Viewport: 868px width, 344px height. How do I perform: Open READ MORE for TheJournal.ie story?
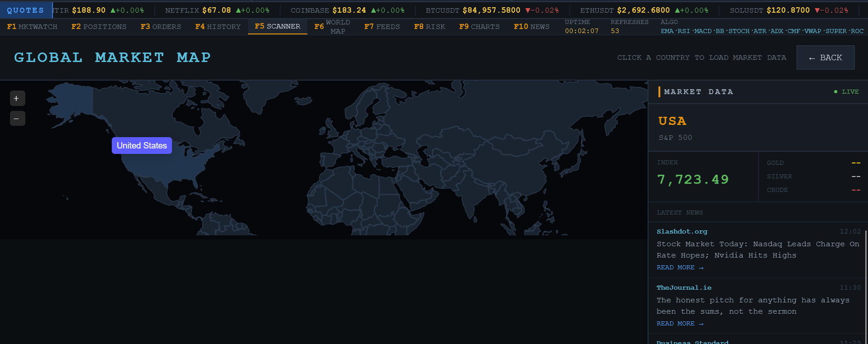pos(680,324)
